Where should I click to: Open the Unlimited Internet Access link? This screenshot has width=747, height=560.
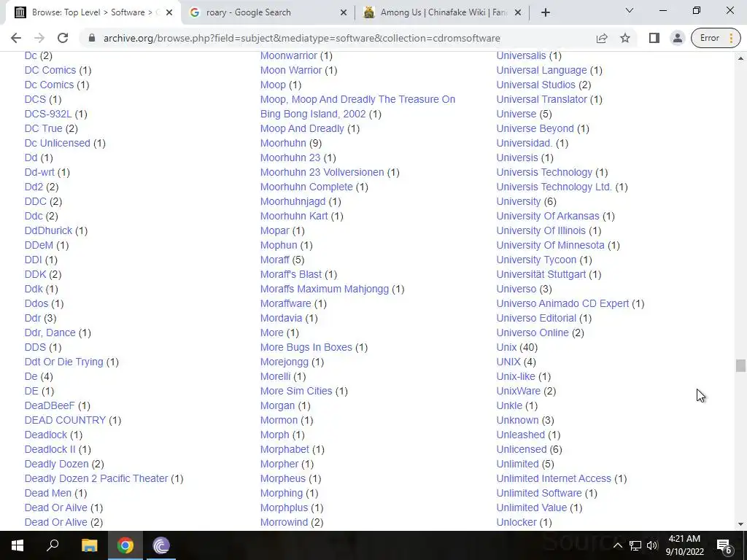pyautogui.click(x=554, y=478)
